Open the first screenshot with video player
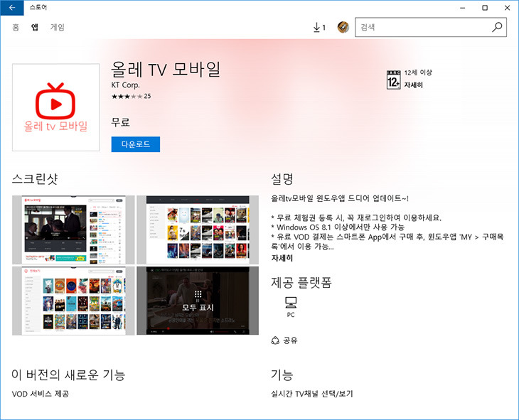 click(73, 230)
